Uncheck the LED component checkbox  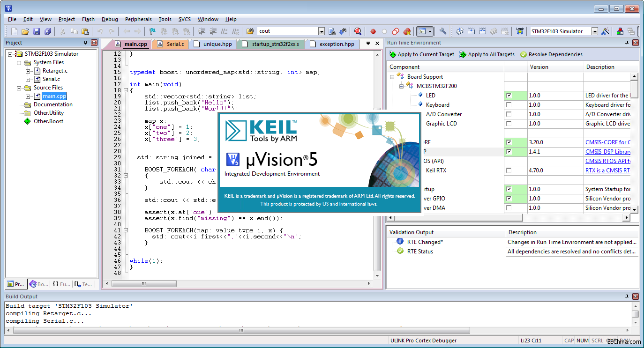[509, 96]
